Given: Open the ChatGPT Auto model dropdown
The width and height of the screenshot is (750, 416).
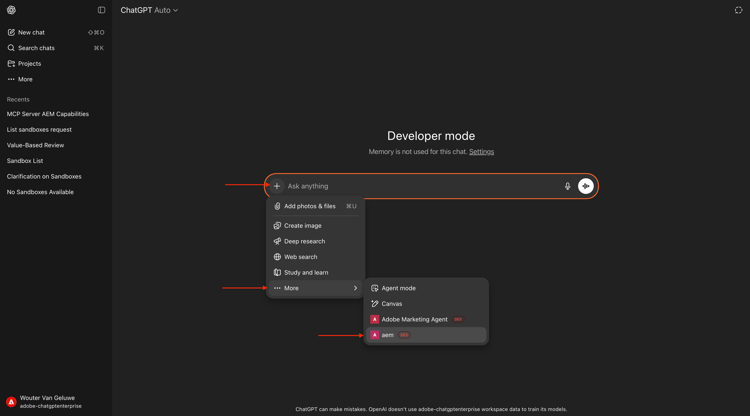Looking at the screenshot, I should click(x=149, y=10).
